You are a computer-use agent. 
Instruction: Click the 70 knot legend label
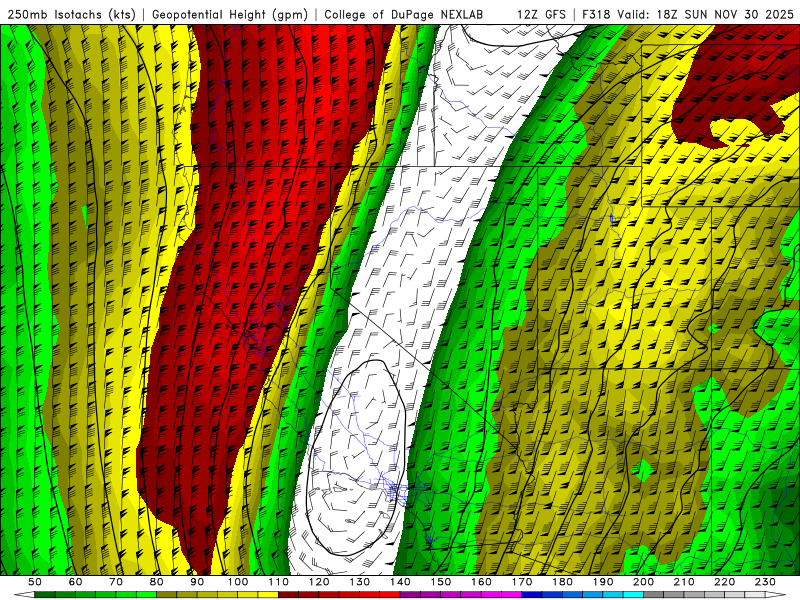tap(116, 582)
